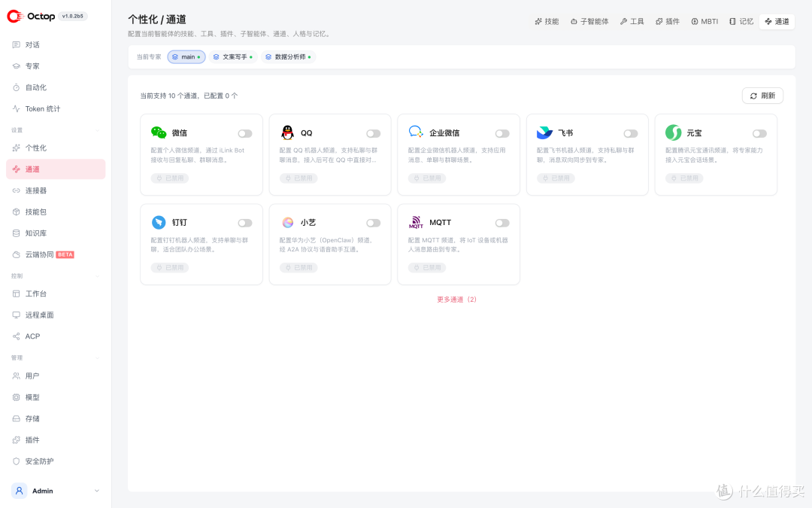Open the sidebar 插件 puzzle icon
Image resolution: width=812 pixels, height=508 pixels.
click(x=16, y=440)
